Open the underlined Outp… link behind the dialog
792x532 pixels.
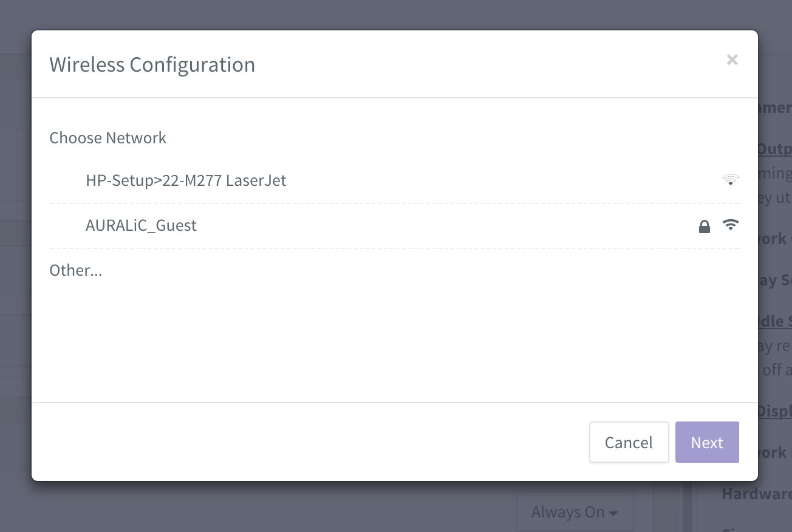click(x=775, y=149)
